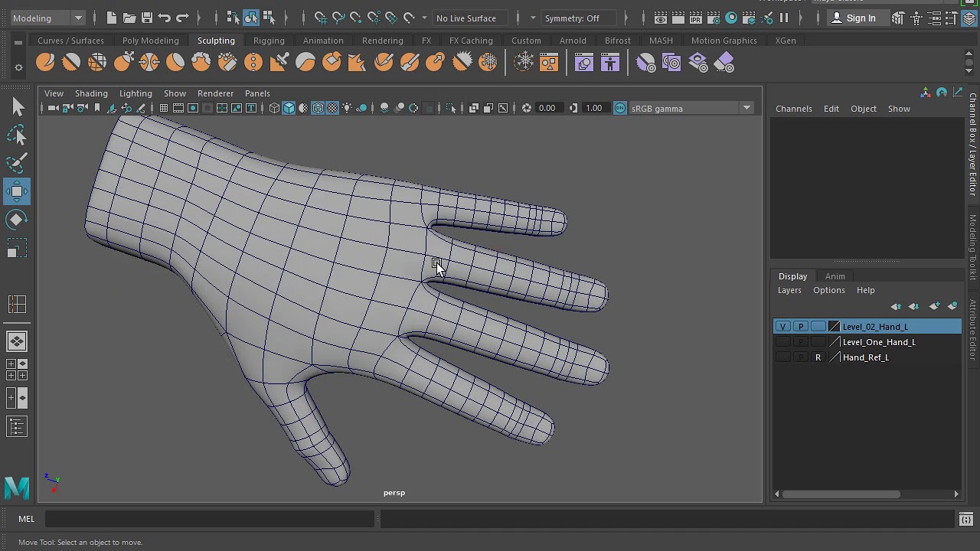
Task: Select the Smear sculpt tool
Action: coord(410,63)
